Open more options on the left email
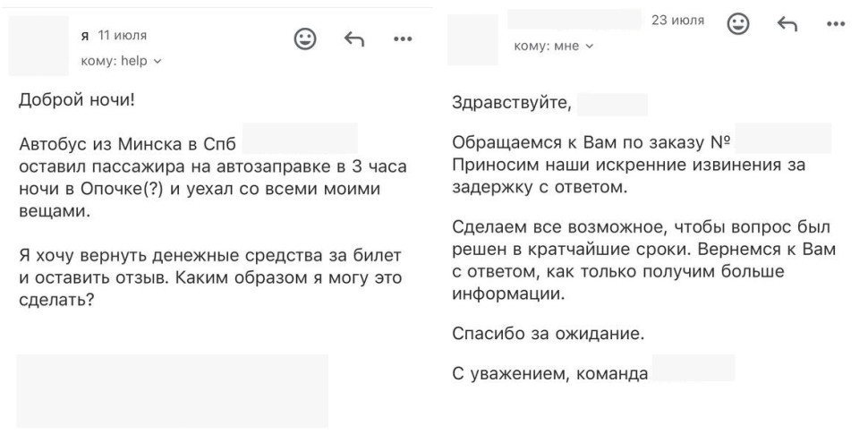The height and width of the screenshot is (434, 868). click(403, 38)
